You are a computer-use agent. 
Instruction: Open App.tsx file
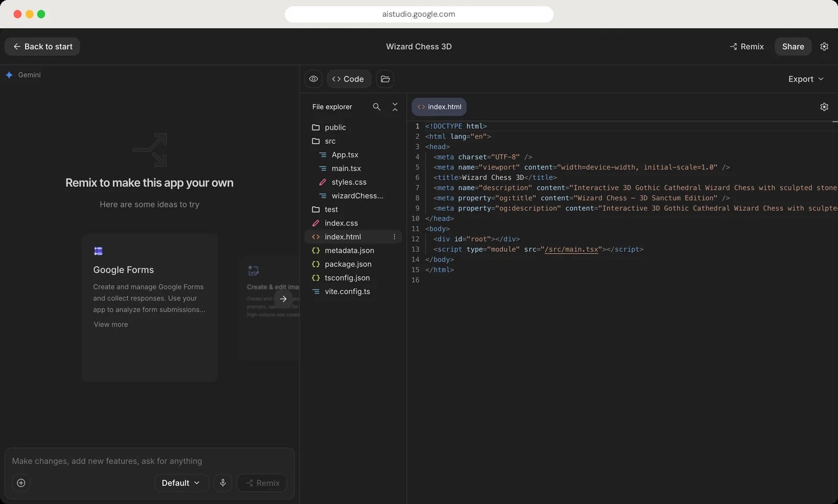click(x=353, y=154)
